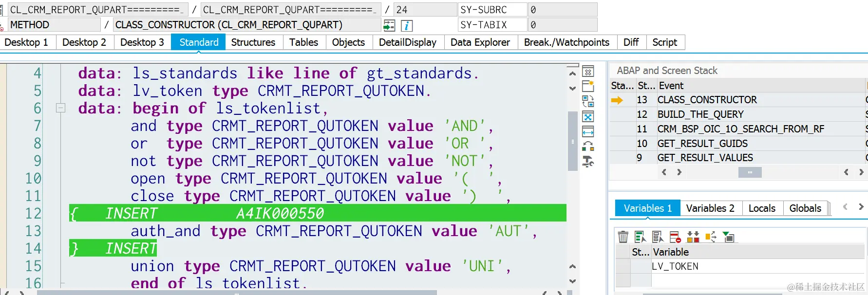The height and width of the screenshot is (295, 868).
Task: Open the Data Explorer tab
Action: pos(480,42)
